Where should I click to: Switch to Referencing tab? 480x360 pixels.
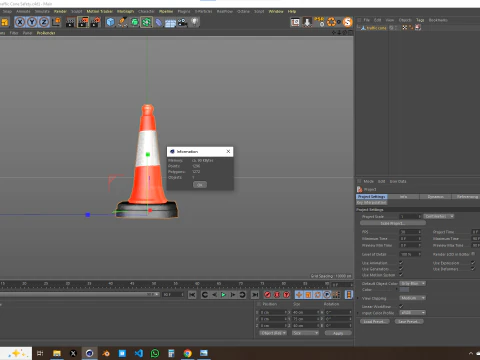[x=467, y=197]
